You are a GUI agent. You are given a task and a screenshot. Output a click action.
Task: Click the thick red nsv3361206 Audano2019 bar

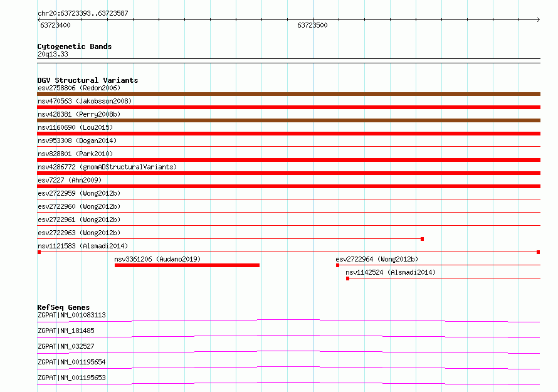pos(187,265)
